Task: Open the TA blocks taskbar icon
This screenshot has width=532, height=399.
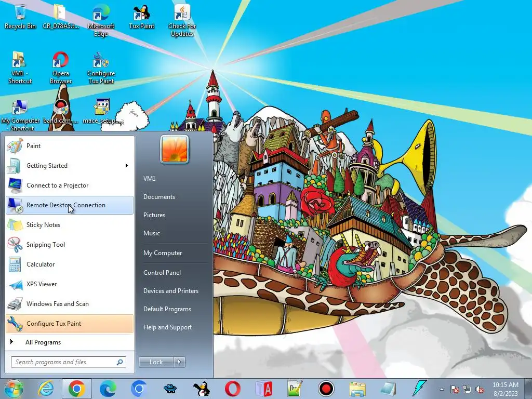Action: [263, 389]
